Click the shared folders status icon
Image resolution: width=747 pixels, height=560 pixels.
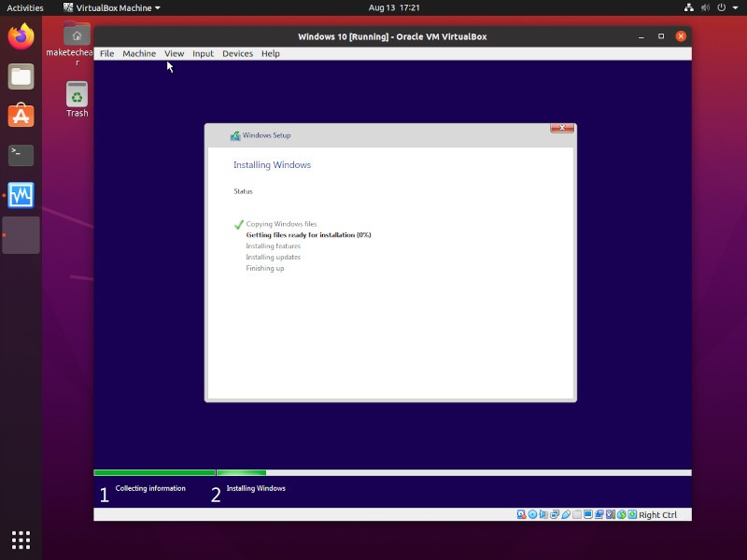[x=577, y=514]
